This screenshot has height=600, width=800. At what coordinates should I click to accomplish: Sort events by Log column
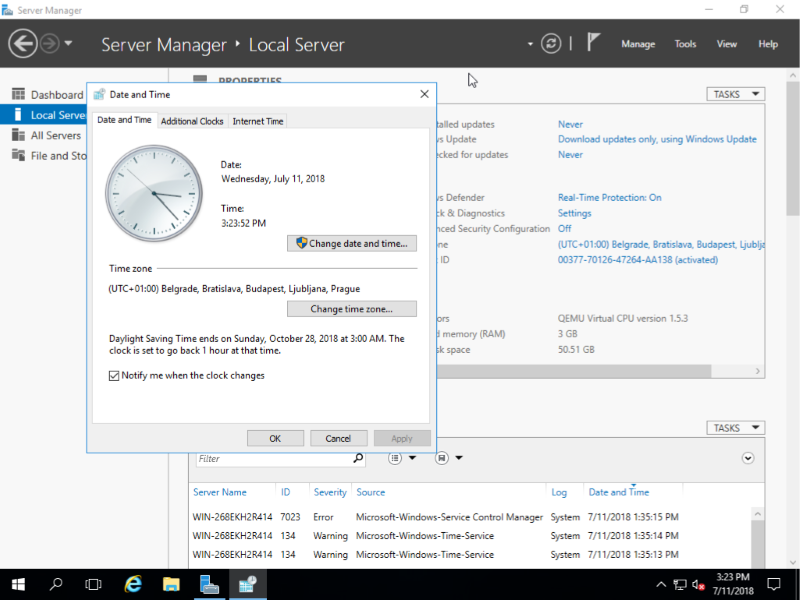click(x=559, y=492)
